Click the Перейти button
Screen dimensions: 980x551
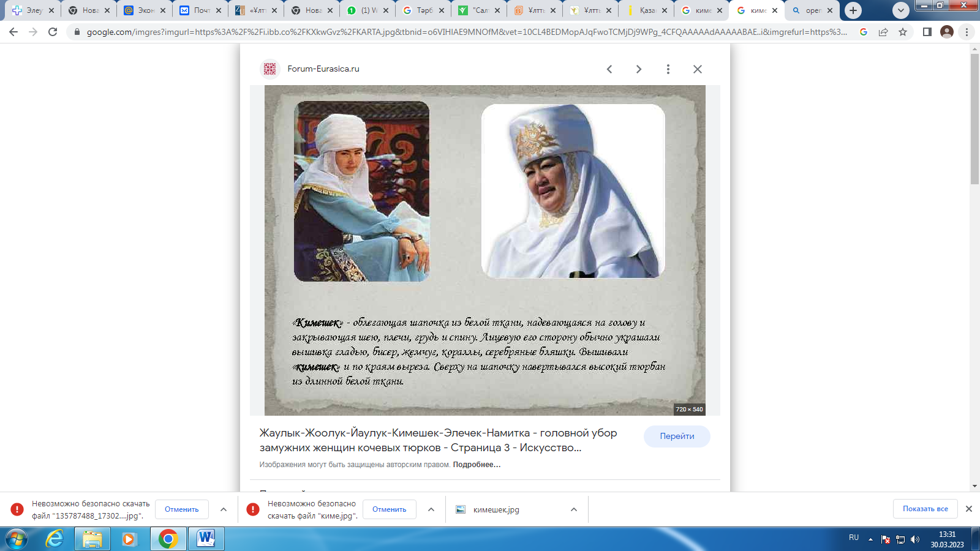click(677, 437)
